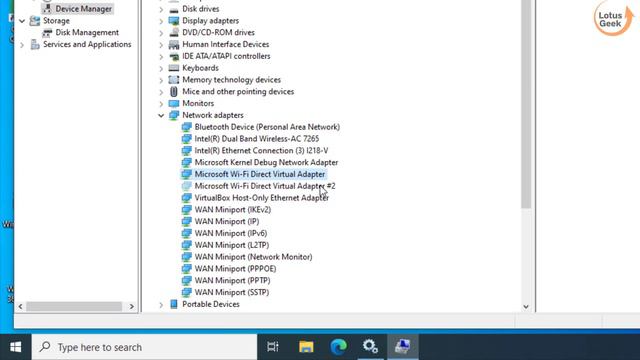Expand the Display adapters category
This screenshot has height=360, width=640.
click(161, 21)
